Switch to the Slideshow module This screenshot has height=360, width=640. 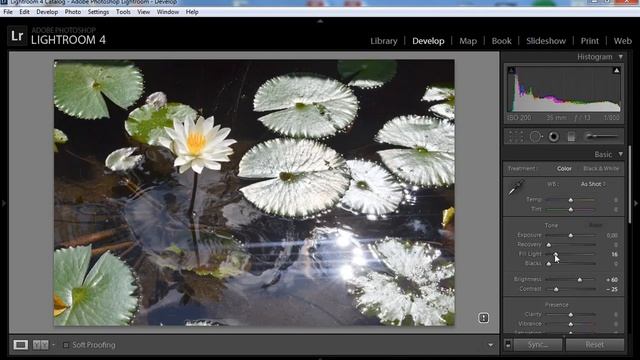[546, 41]
